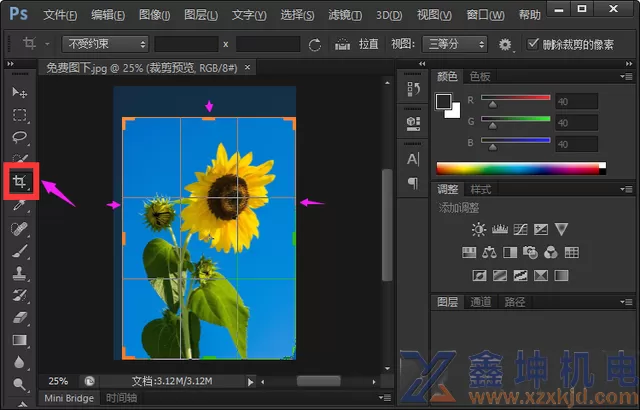
Task: Open the 3D panel cube icon
Action: pyautogui.click(x=413, y=124)
